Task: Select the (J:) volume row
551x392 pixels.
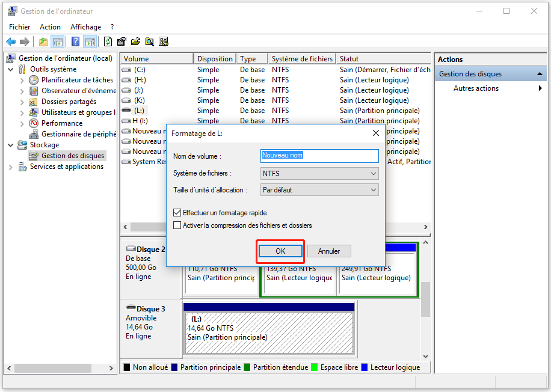Action: click(x=275, y=90)
